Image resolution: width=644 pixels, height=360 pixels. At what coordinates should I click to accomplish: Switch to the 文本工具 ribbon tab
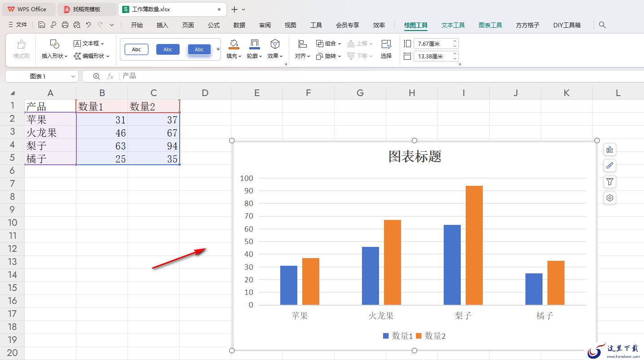[453, 25]
